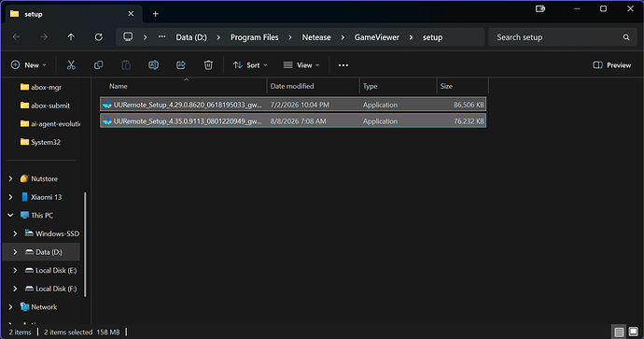
Task: Navigate to Program Files breadcrumb
Action: pyautogui.click(x=254, y=37)
